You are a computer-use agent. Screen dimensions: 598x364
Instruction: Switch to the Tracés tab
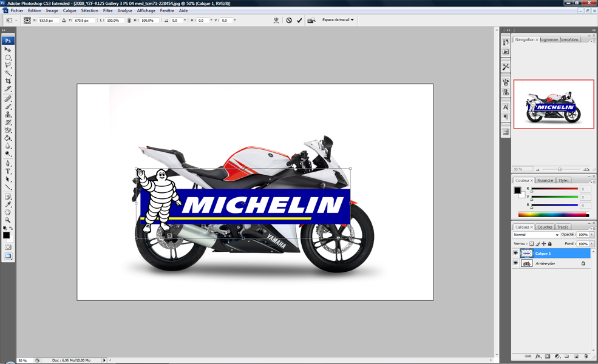563,227
